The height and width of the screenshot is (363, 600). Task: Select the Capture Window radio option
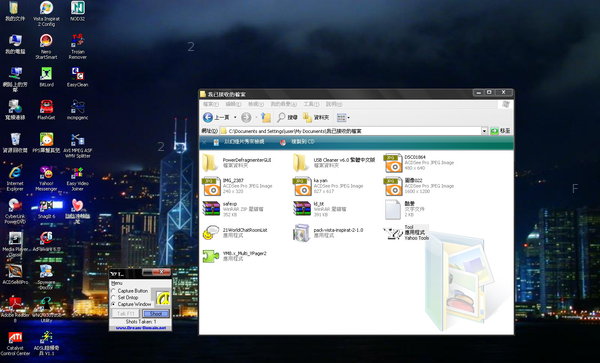tap(131, 304)
